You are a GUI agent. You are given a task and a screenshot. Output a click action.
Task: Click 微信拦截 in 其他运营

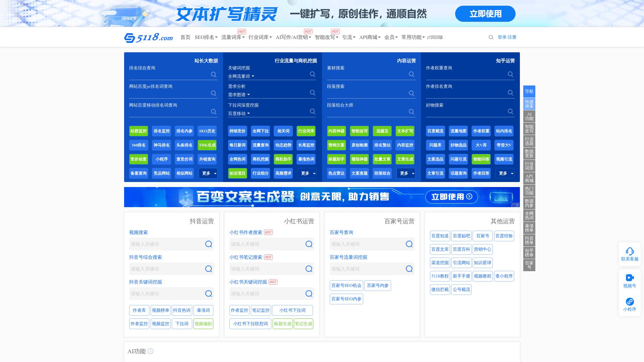[440, 290]
